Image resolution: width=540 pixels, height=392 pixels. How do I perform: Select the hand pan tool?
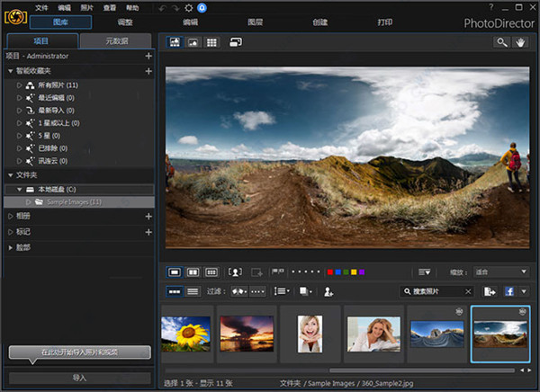[x=519, y=42]
